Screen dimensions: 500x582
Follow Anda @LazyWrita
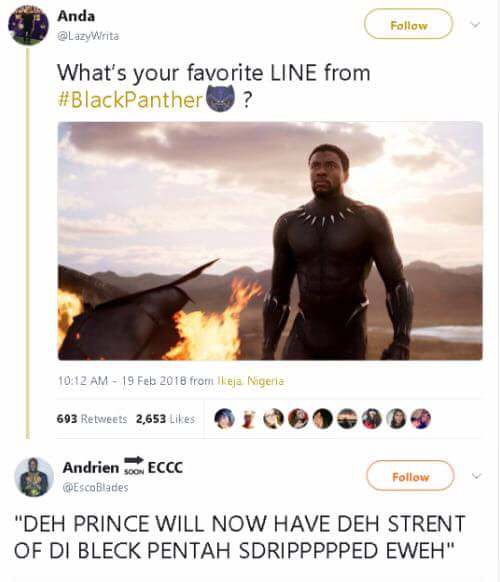tap(409, 24)
